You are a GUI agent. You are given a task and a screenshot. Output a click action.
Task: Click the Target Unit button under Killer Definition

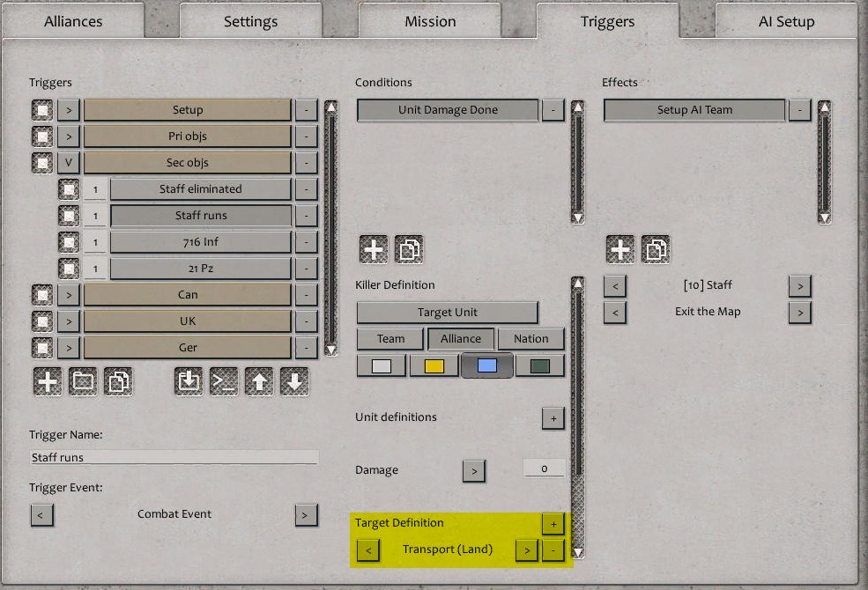pos(447,312)
